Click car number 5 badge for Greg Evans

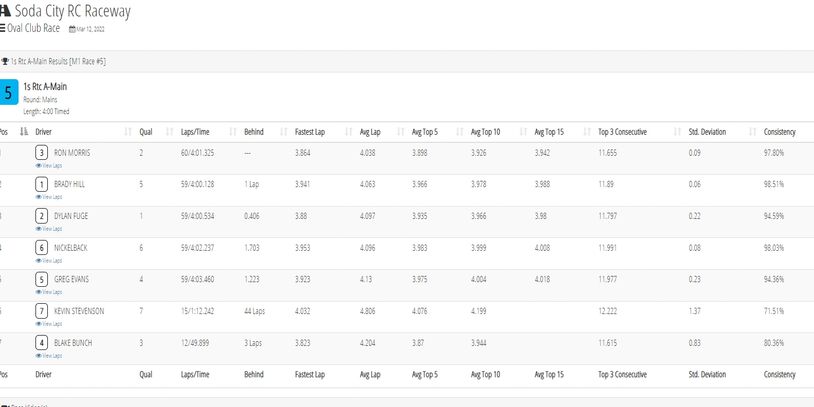[x=42, y=280]
